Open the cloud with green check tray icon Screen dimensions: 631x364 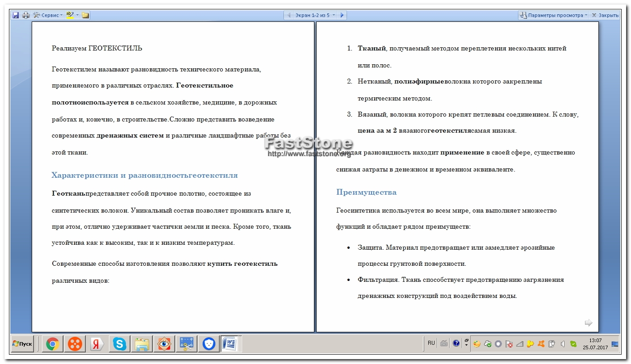click(488, 344)
